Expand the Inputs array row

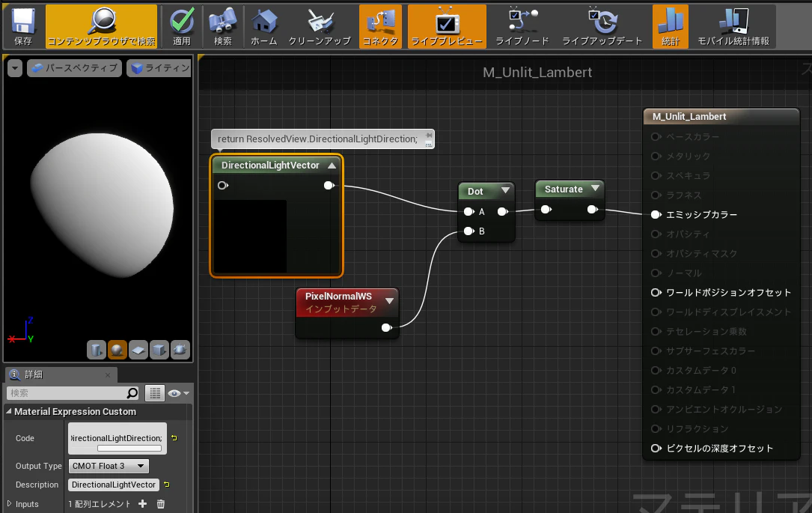[9, 504]
